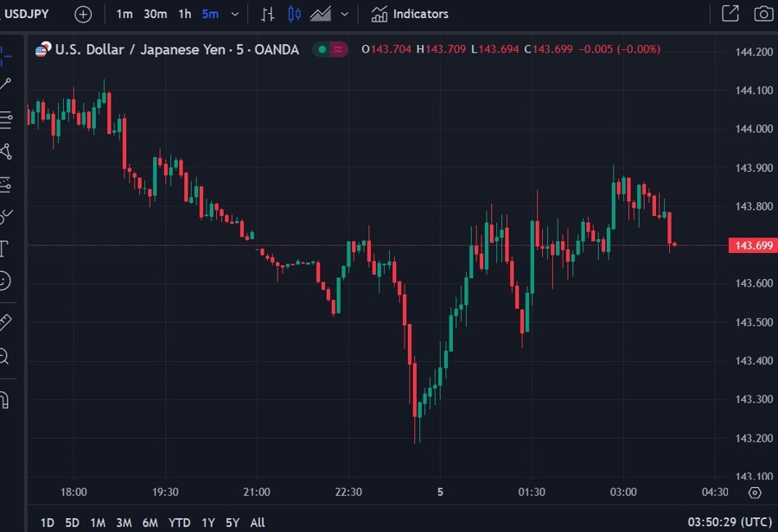Image resolution: width=778 pixels, height=532 pixels.
Task: Select the ruler measure tool
Action: (x=5, y=323)
